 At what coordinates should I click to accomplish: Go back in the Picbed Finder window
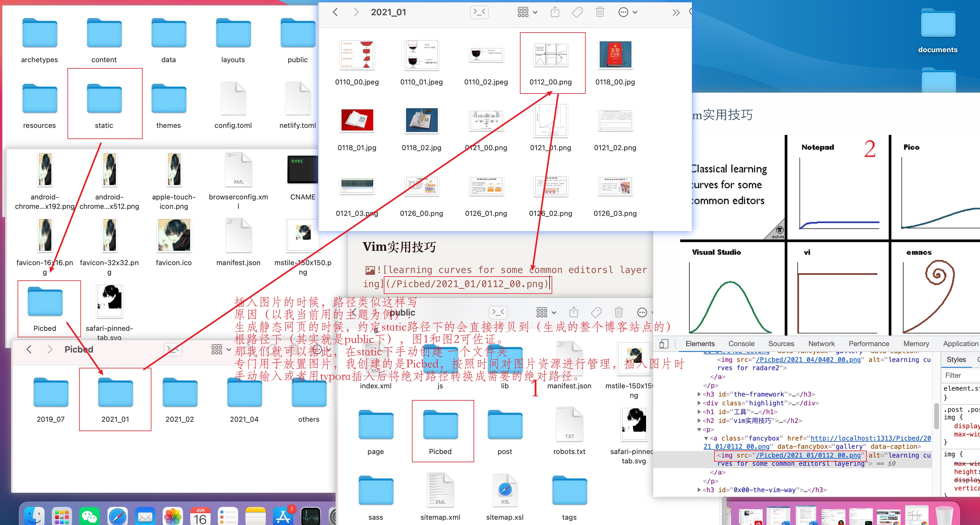(29, 349)
